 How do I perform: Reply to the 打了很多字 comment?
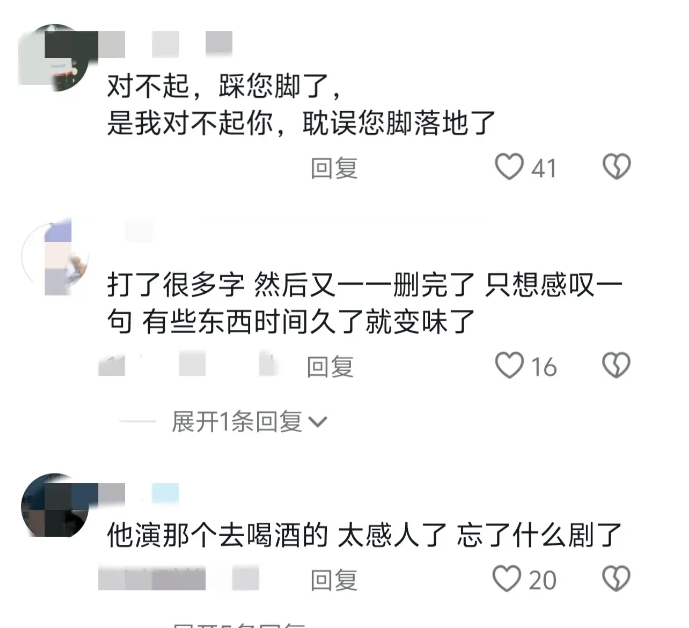click(x=330, y=367)
